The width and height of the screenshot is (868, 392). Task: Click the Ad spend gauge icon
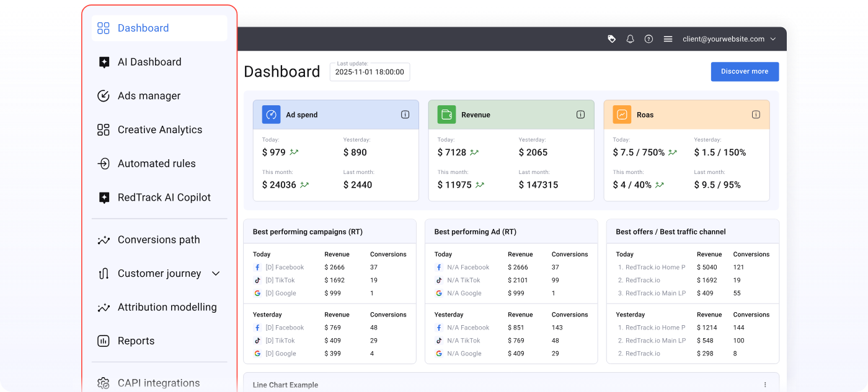(x=272, y=115)
